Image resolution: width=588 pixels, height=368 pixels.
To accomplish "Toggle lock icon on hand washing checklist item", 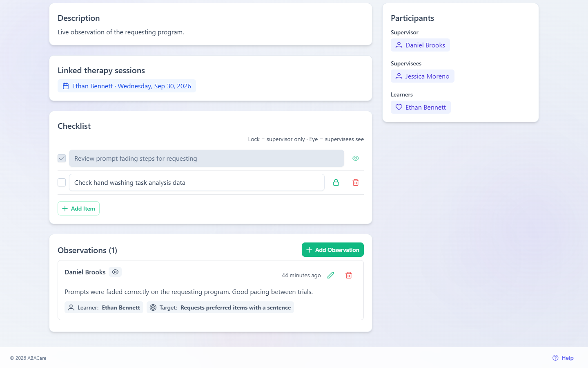I will 336,182.
